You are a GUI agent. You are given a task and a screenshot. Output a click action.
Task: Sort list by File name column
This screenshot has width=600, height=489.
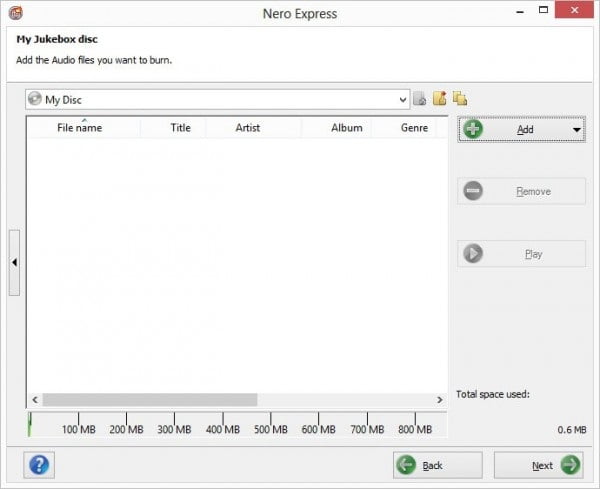tap(79, 128)
